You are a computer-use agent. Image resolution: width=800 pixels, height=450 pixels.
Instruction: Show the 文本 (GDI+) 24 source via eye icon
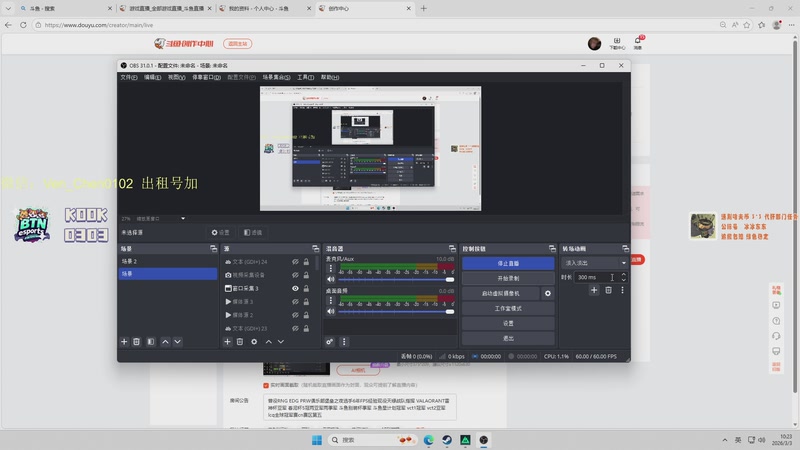tap(295, 262)
